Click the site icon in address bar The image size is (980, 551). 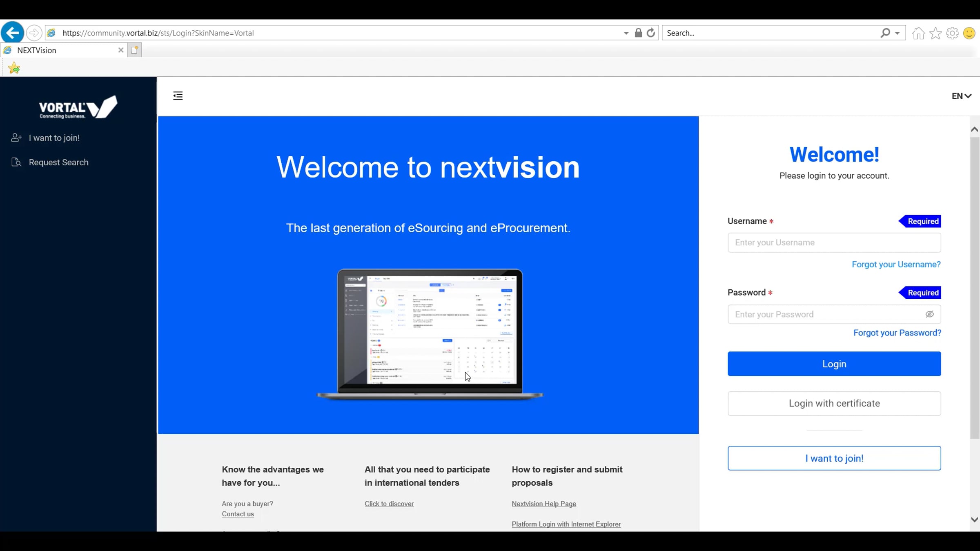pyautogui.click(x=51, y=33)
